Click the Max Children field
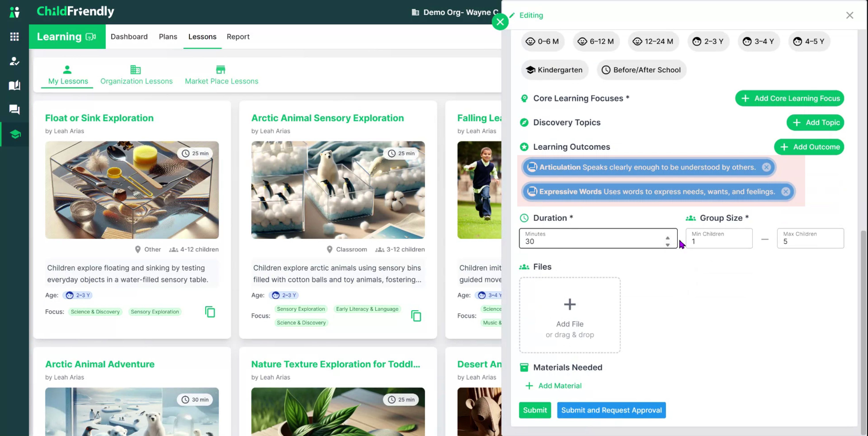The width and height of the screenshot is (868, 436). (x=810, y=238)
